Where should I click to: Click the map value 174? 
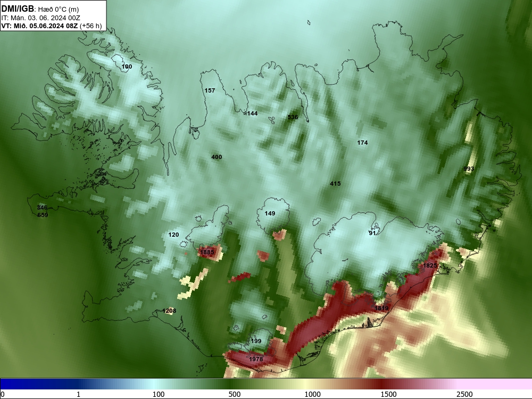coord(362,143)
